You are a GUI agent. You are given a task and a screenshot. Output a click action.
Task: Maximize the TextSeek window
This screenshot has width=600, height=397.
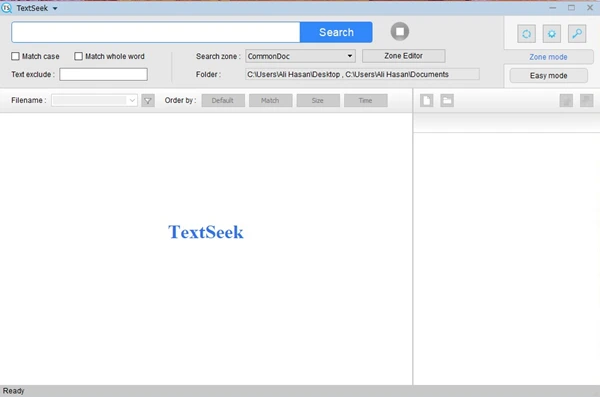coord(571,8)
